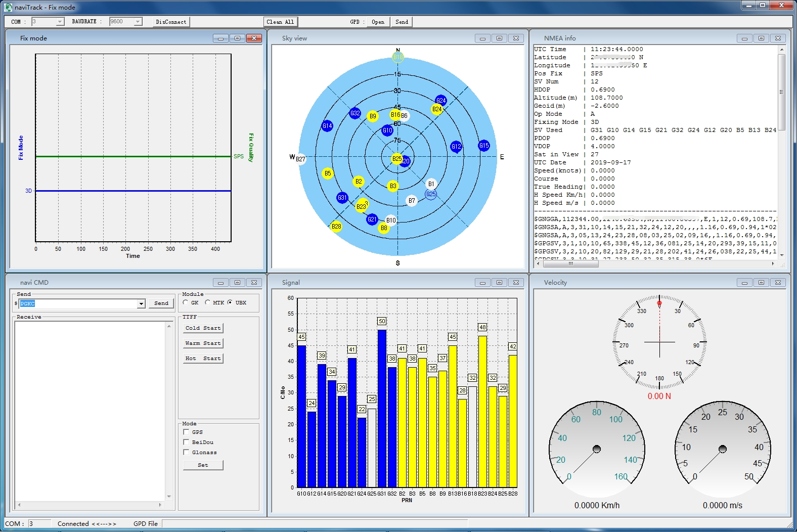The image size is (797, 532).
Task: Open the COM port dropdown
Action: [x=60, y=22]
